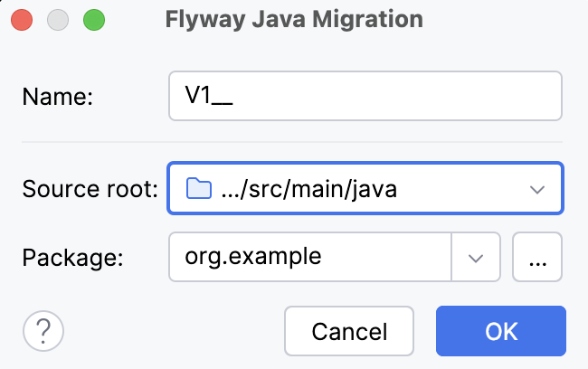
Task: Expand the Source root chevron arrow
Action: point(537,189)
